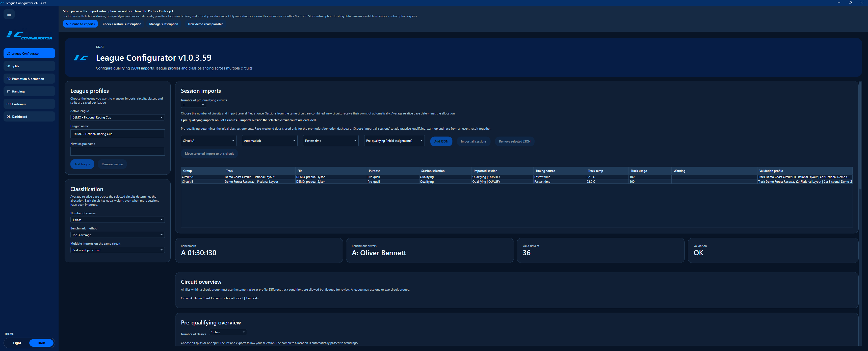This screenshot has height=351, width=868.
Task: Open Number of classes dropdown in Classification
Action: coord(117,220)
